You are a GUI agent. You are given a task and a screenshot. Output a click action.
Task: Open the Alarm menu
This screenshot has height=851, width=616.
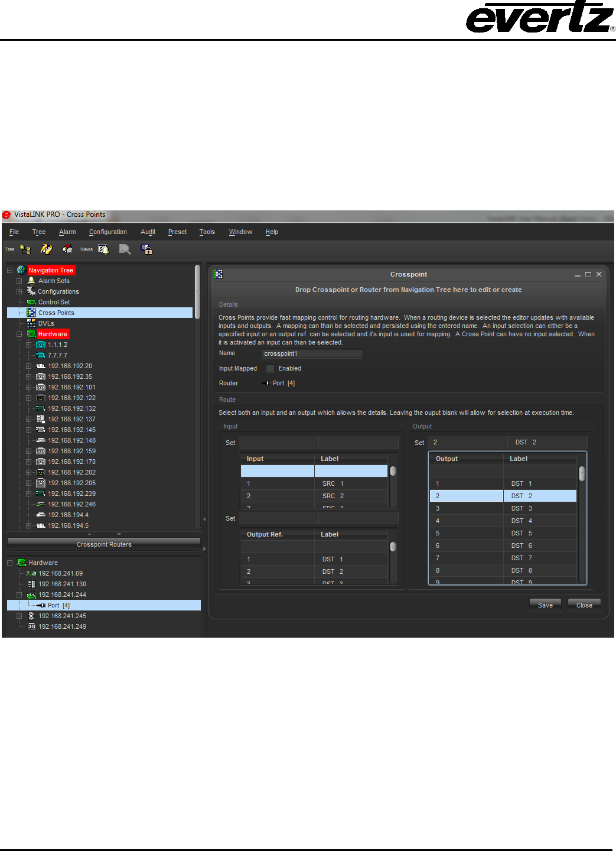click(x=67, y=232)
